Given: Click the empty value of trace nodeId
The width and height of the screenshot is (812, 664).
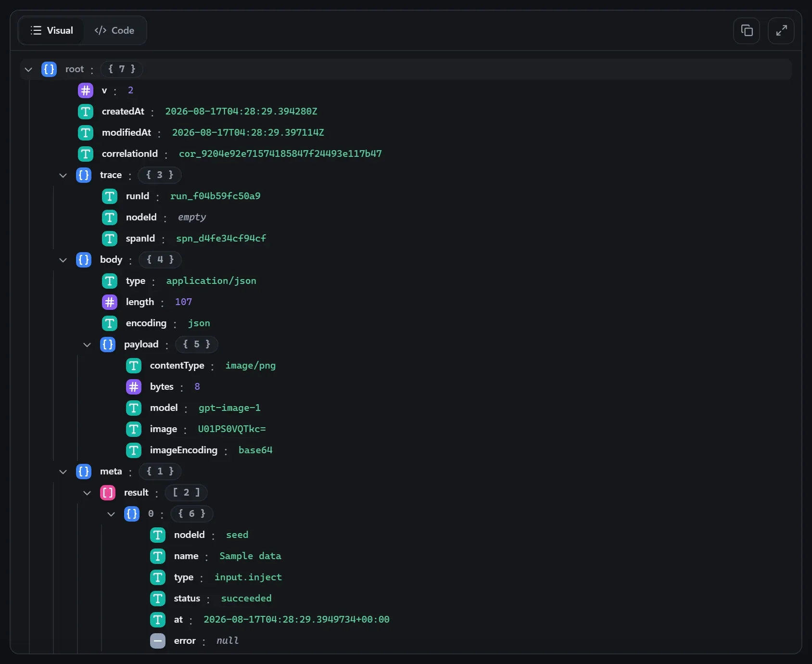Looking at the screenshot, I should tap(192, 217).
